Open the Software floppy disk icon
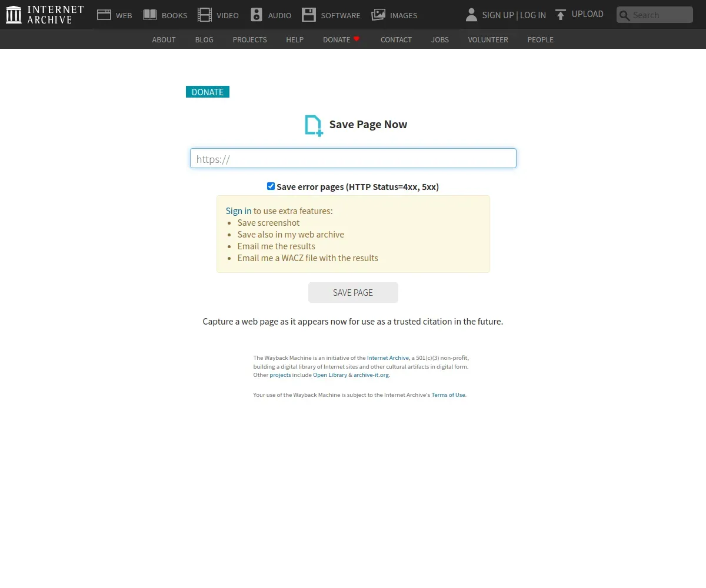The width and height of the screenshot is (706, 588). click(x=309, y=15)
